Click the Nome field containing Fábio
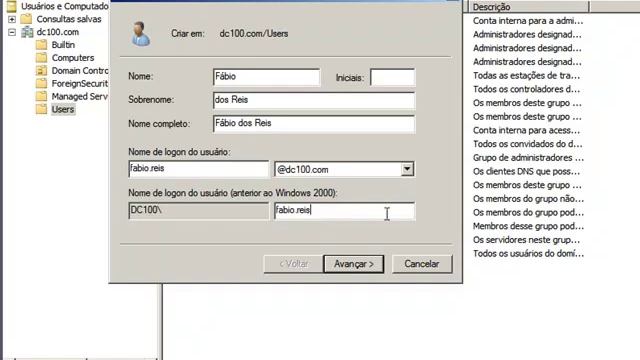Screen dimensions: 640x360 [x=267, y=77]
